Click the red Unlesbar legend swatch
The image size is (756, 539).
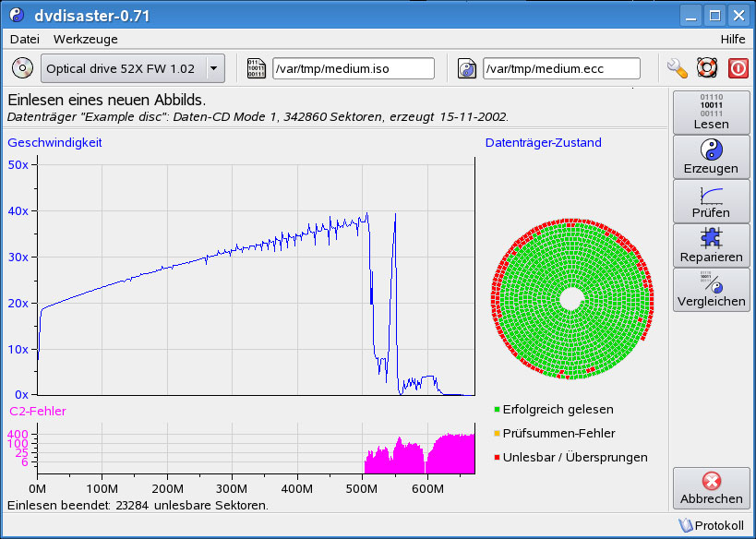[497, 458]
